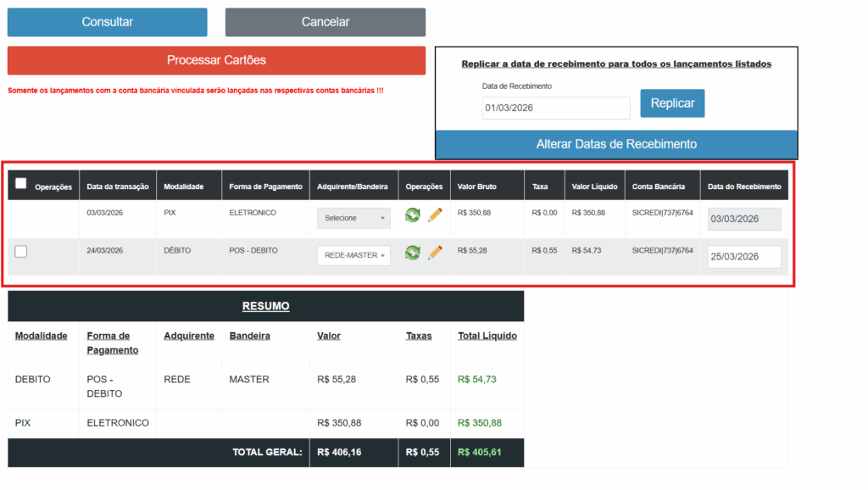
Task: Click the Data da transação column header
Action: (x=118, y=187)
